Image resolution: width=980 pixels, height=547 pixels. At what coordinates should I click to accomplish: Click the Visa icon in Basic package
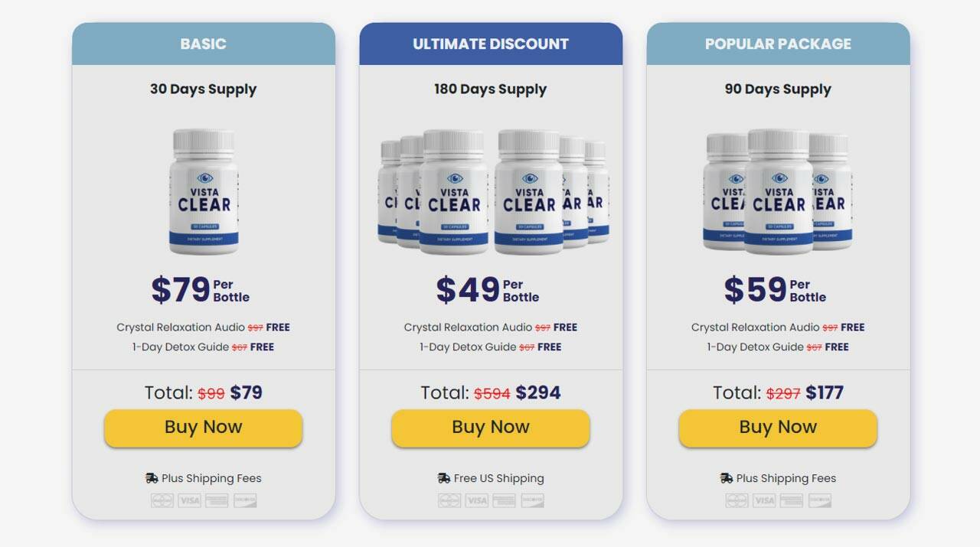pyautogui.click(x=189, y=500)
